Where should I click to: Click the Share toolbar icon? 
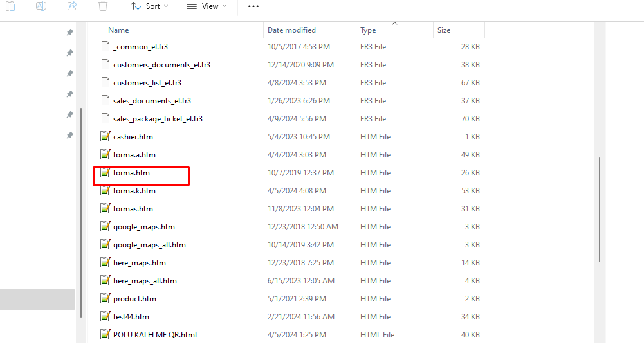pos(72,6)
